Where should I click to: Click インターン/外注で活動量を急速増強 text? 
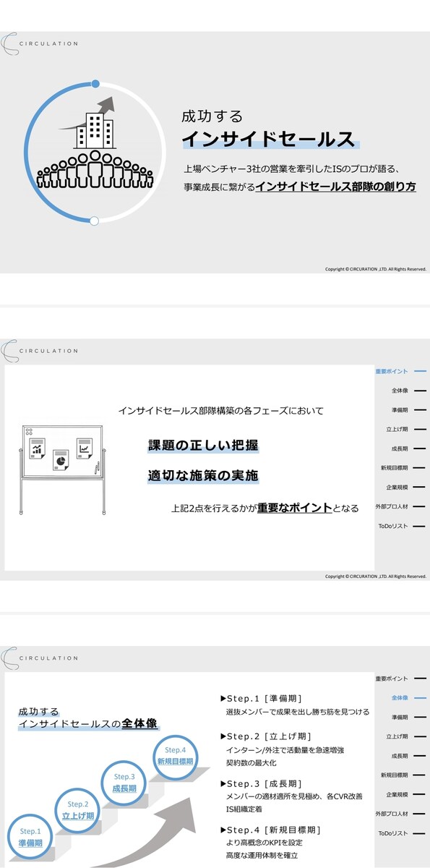tap(285, 750)
